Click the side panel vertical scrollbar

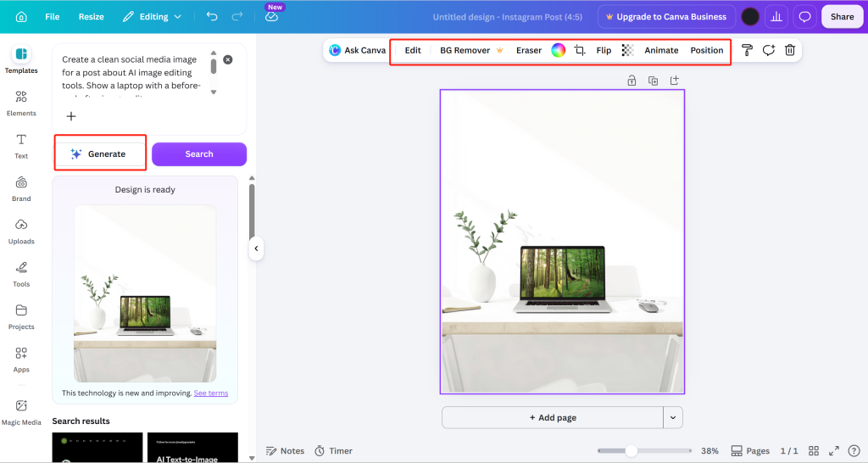(252, 210)
